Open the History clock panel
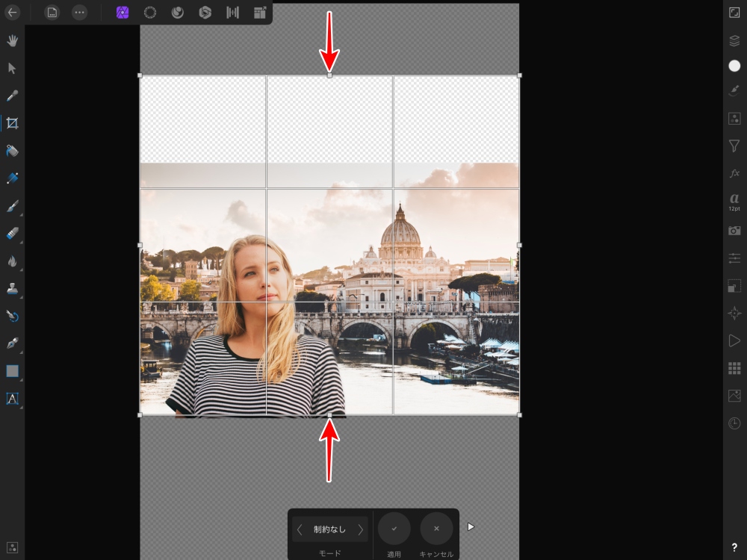The width and height of the screenshot is (747, 560). pyautogui.click(x=734, y=423)
